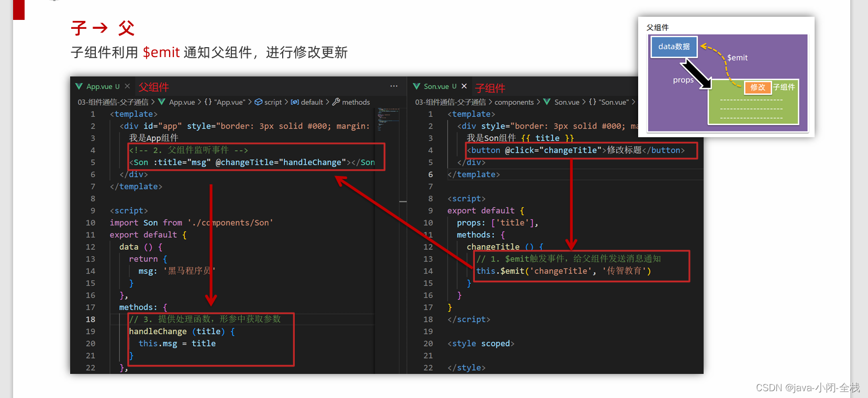Open the methods breadcrumb segment
Screen dimensions: 868x398
point(356,102)
